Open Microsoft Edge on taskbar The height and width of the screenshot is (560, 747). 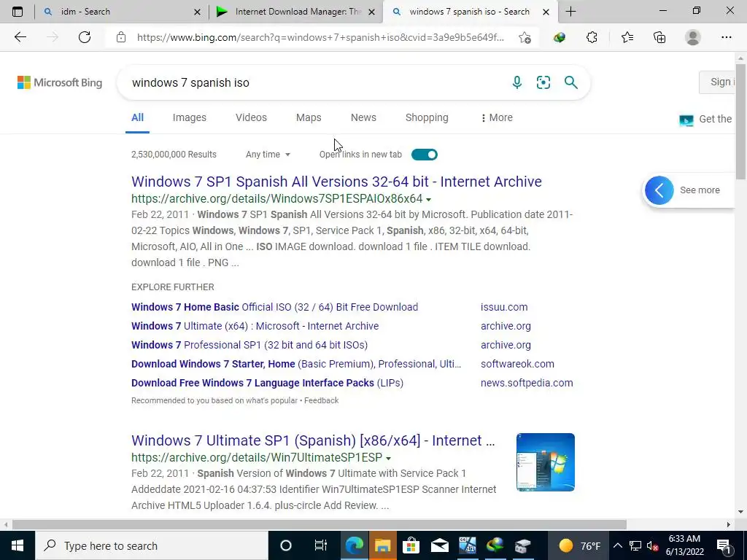click(x=354, y=545)
